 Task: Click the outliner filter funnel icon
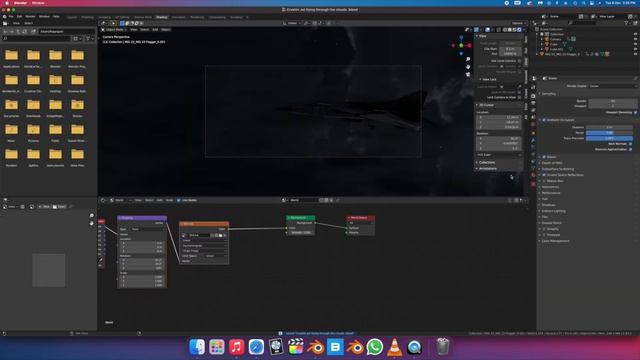[627, 23]
